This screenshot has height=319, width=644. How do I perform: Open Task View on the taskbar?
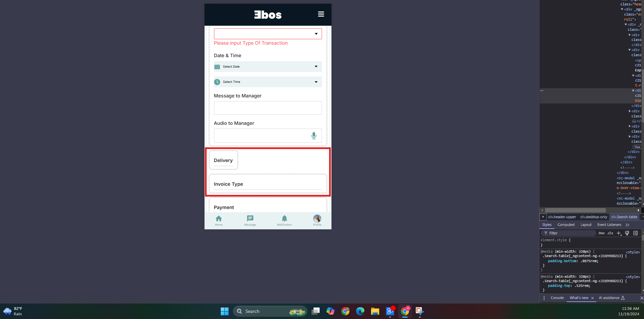316,311
